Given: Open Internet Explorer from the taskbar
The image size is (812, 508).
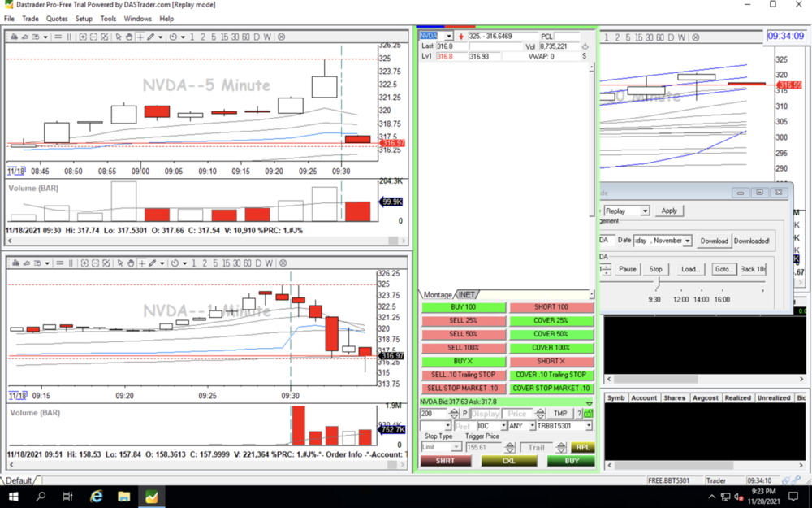Looking at the screenshot, I should [x=97, y=496].
